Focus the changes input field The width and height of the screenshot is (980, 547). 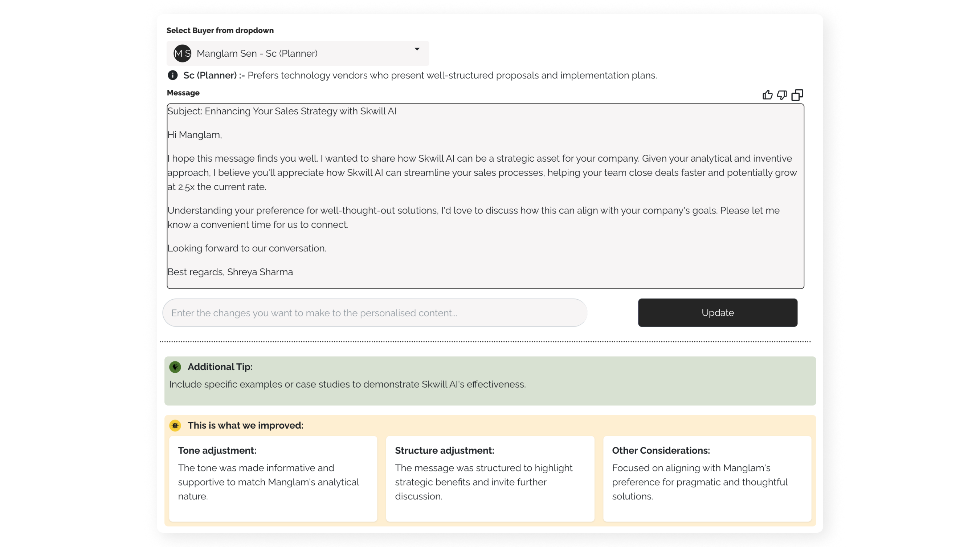375,312
